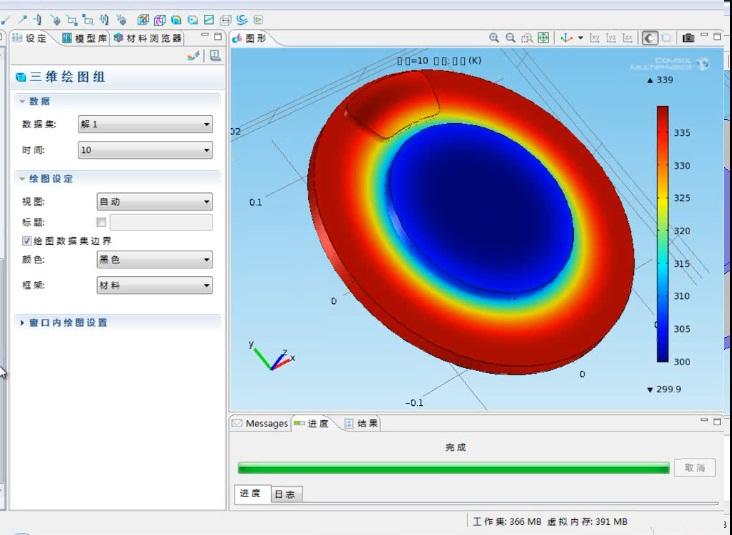Open the 视图 dropdown set to 自动

(x=155, y=202)
